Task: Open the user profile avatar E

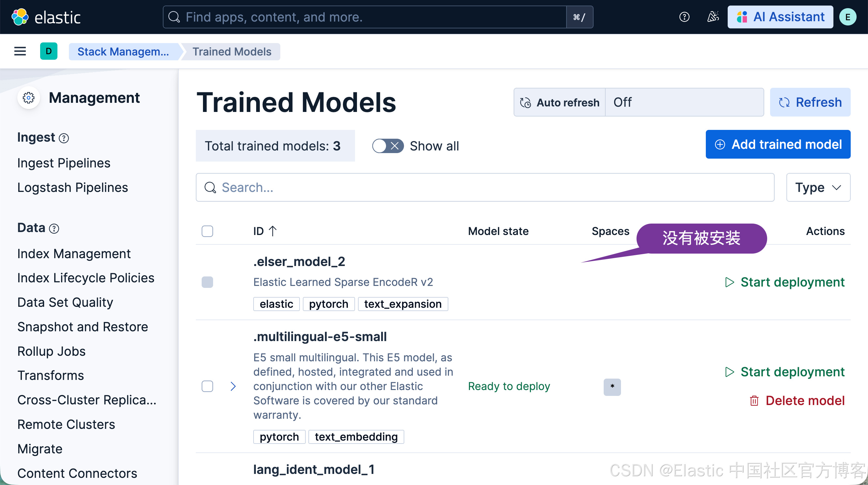Action: point(847,17)
